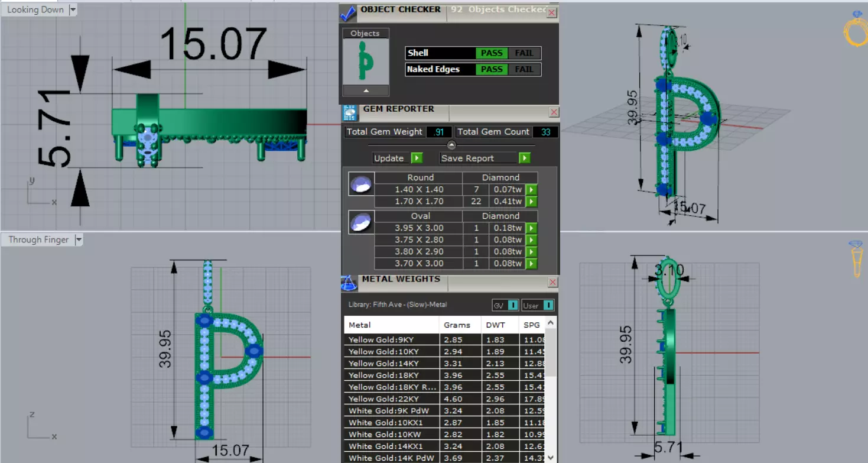Open the Looking Down viewport dropdown arrow
Screen dimensions: 868x463
[x=73, y=9]
